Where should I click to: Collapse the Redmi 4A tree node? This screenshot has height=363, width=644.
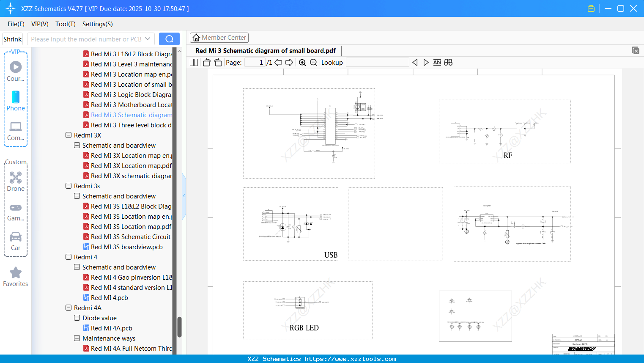point(69,308)
